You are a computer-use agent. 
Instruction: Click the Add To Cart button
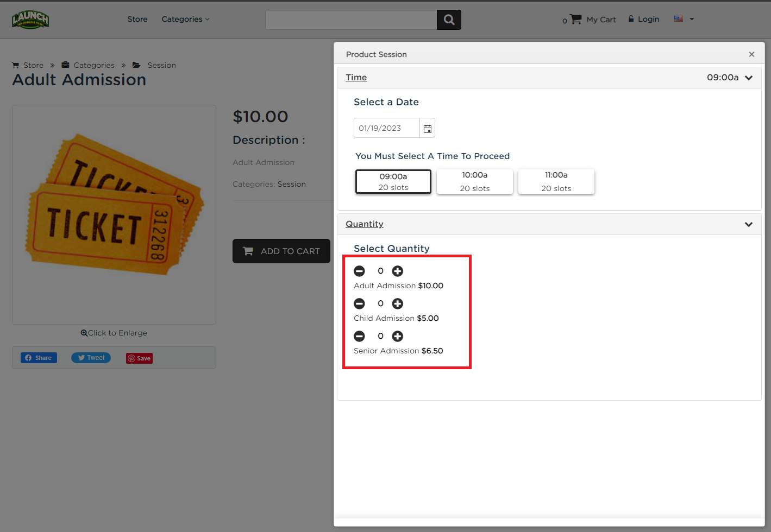281,251
